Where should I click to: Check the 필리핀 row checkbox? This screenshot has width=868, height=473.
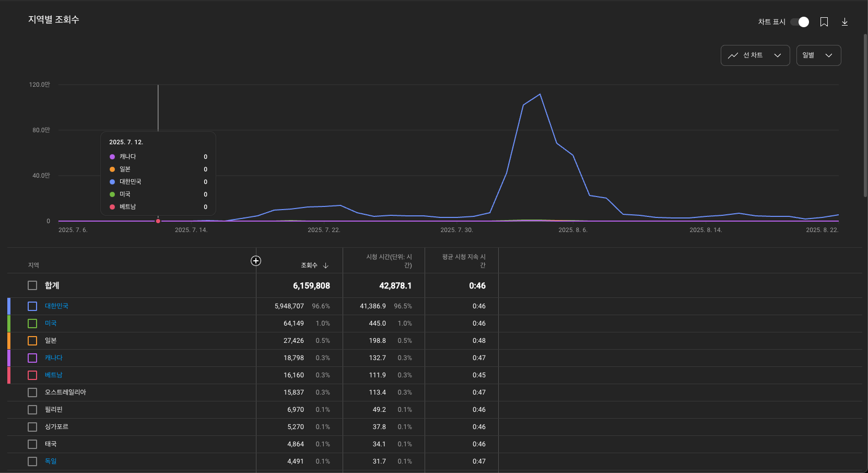pos(32,410)
